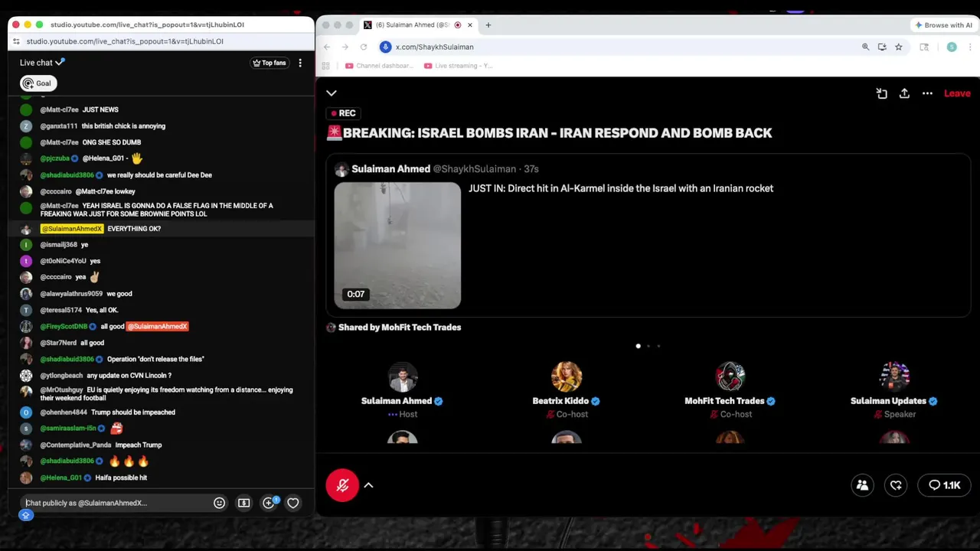Unmute the red microphone button in the Space
Viewport: 980px width, 551px height.
coord(342,485)
